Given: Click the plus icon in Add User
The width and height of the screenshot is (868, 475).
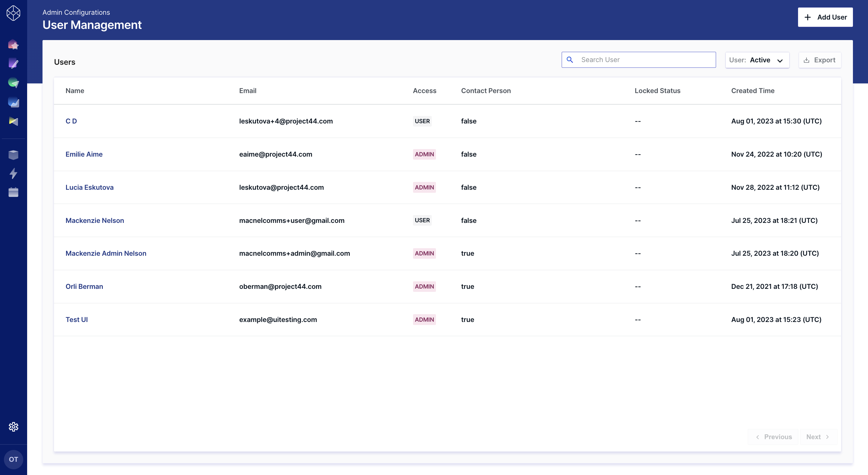Looking at the screenshot, I should (808, 17).
